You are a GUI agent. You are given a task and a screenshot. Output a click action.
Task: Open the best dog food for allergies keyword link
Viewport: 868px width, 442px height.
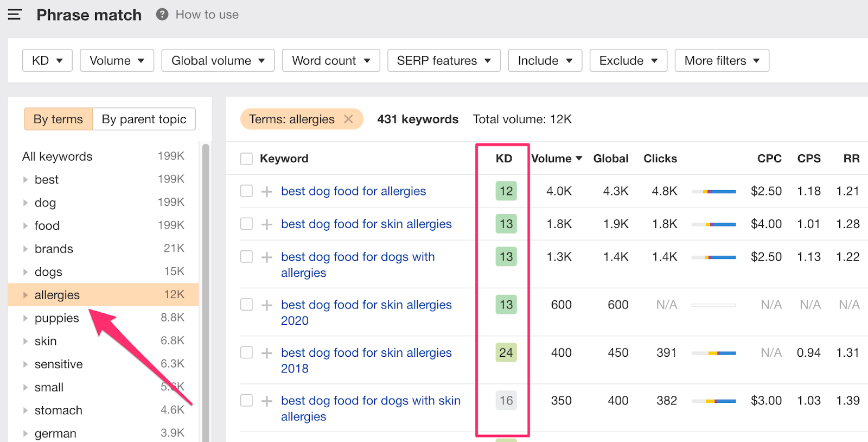pos(353,191)
